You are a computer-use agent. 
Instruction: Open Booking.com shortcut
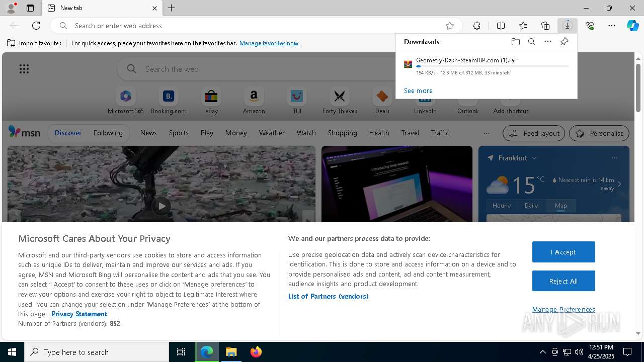pyautogui.click(x=169, y=101)
